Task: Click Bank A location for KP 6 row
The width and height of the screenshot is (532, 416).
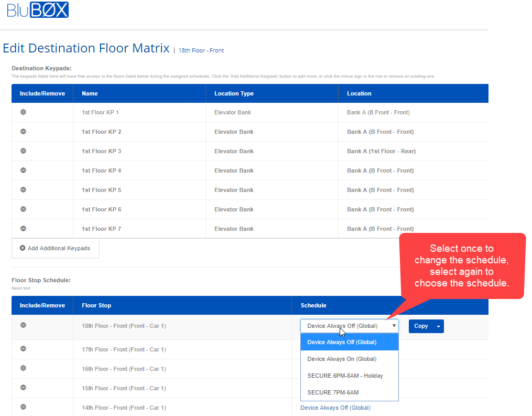Action: [380, 209]
